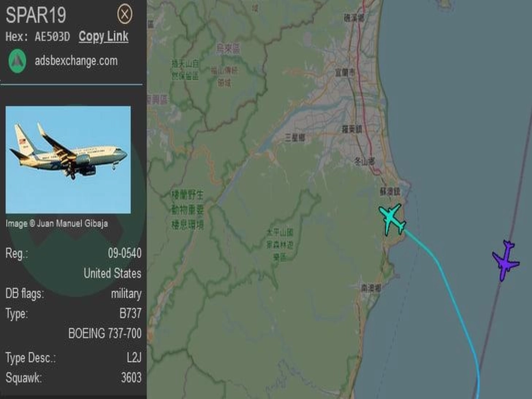
Task: Open the adsbexchange.com site text
Action: pos(76,61)
